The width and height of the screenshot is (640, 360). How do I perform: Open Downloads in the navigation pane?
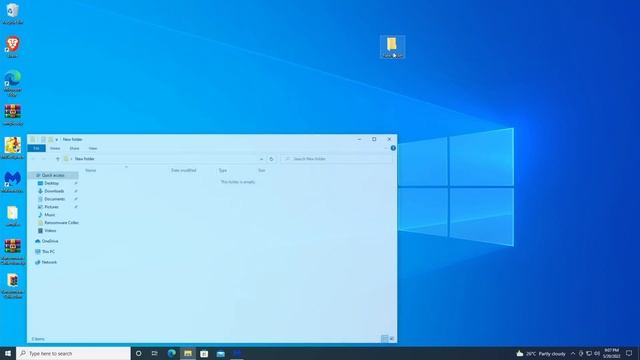(54, 191)
